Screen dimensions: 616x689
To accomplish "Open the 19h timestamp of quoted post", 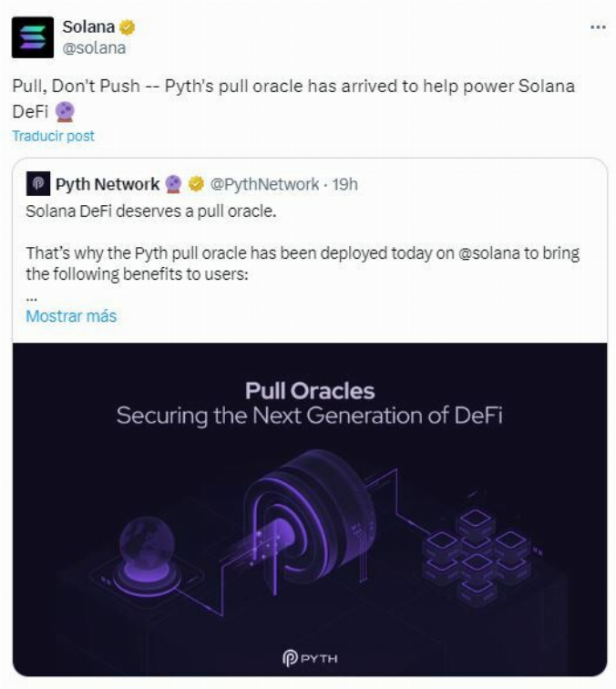I will tap(344, 184).
